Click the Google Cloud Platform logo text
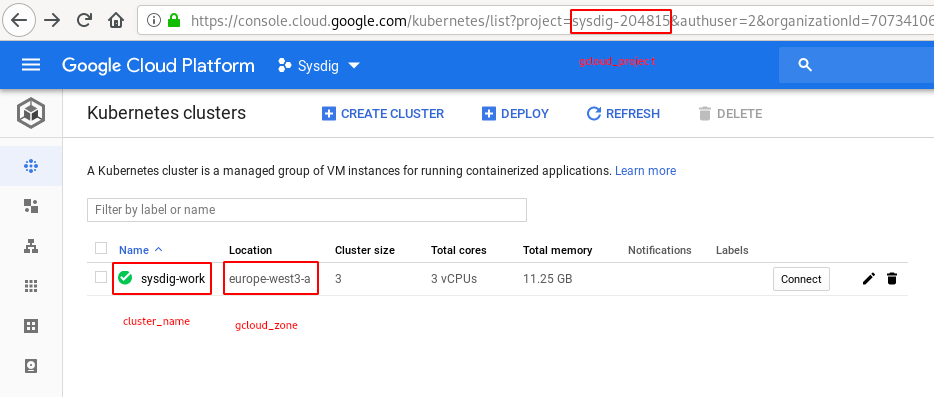The width and height of the screenshot is (934, 397). [x=158, y=65]
